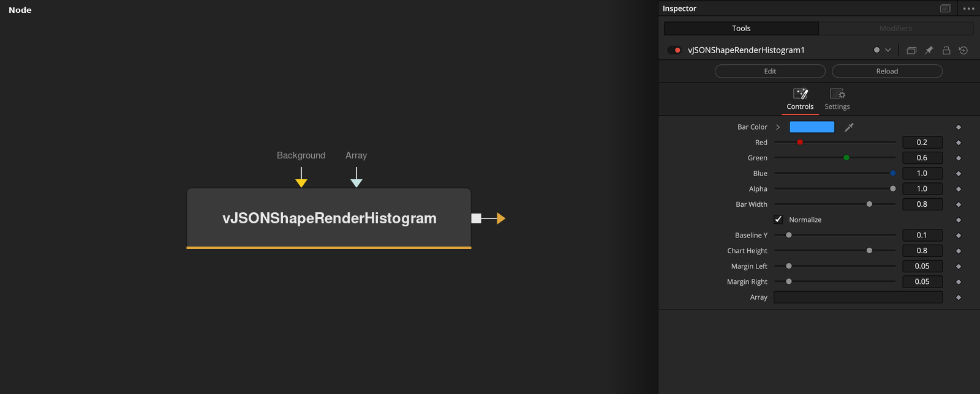This screenshot has height=394, width=980.
Task: Toggle keyframe diamond for Baseline Y
Action: 959,236
